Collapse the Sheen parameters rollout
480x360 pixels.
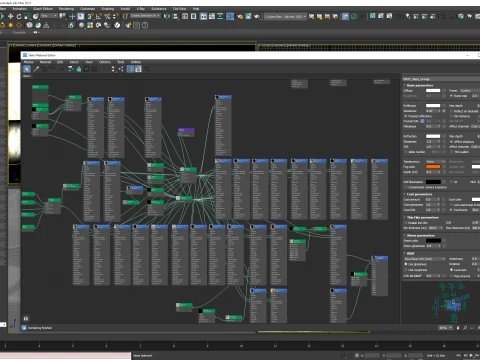[x=420, y=235]
